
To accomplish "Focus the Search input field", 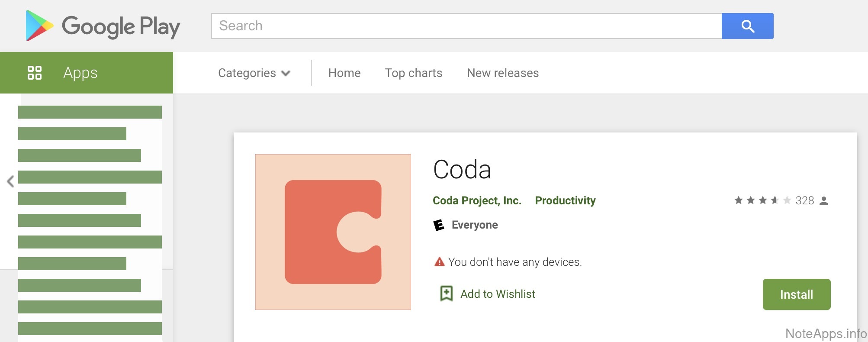I will click(x=466, y=26).
